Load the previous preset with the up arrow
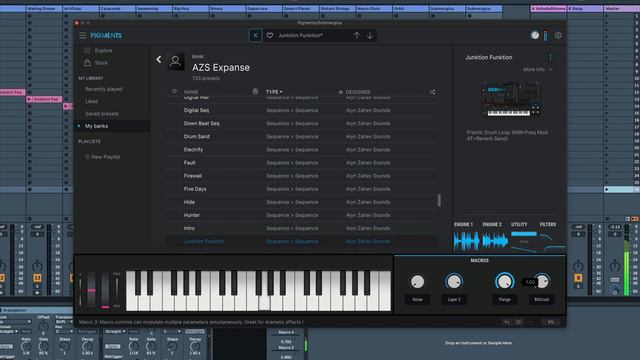 [x=357, y=36]
